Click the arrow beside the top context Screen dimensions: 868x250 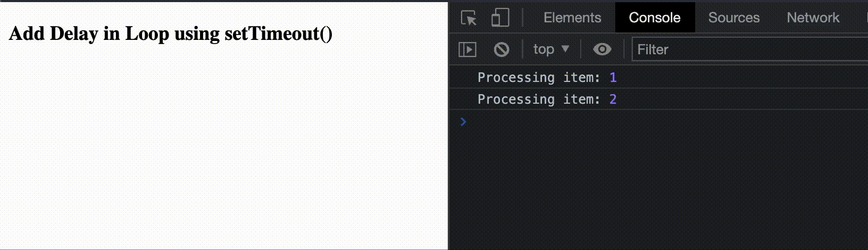pyautogui.click(x=565, y=49)
